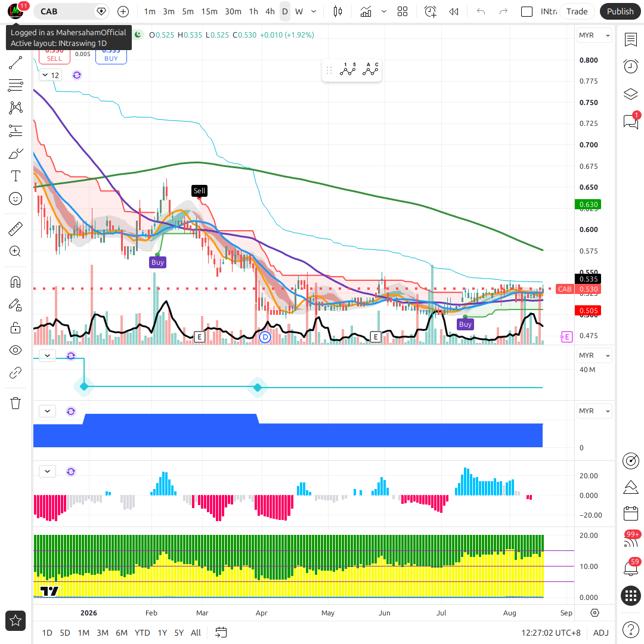
Task: Open the Indicators dialog
Action: [x=366, y=11]
